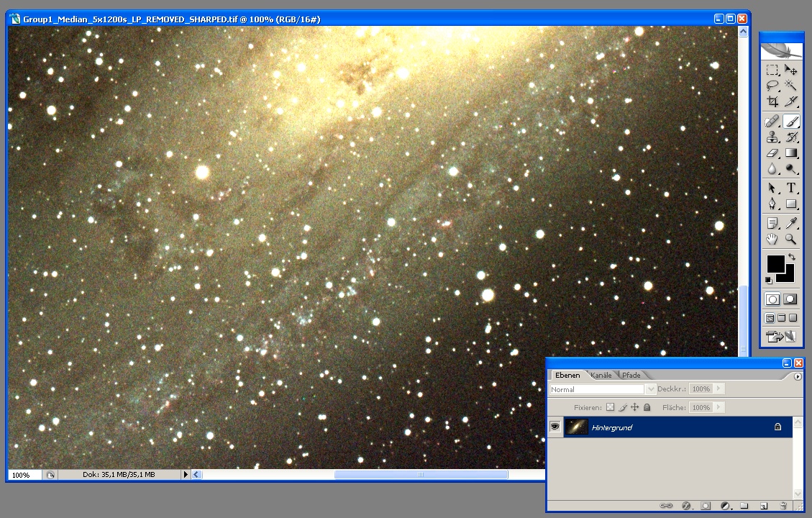Switch to the Kanäle tab
This screenshot has width=812, height=518.
(x=601, y=375)
